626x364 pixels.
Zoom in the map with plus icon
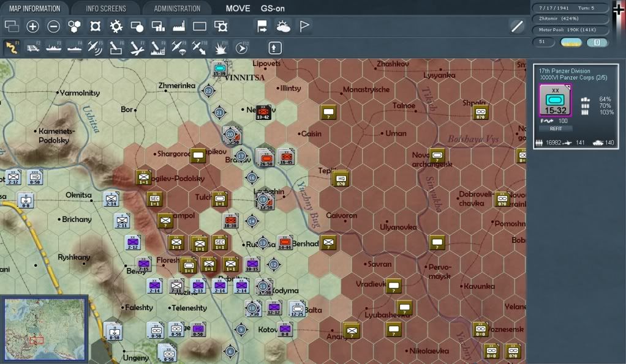click(x=32, y=26)
